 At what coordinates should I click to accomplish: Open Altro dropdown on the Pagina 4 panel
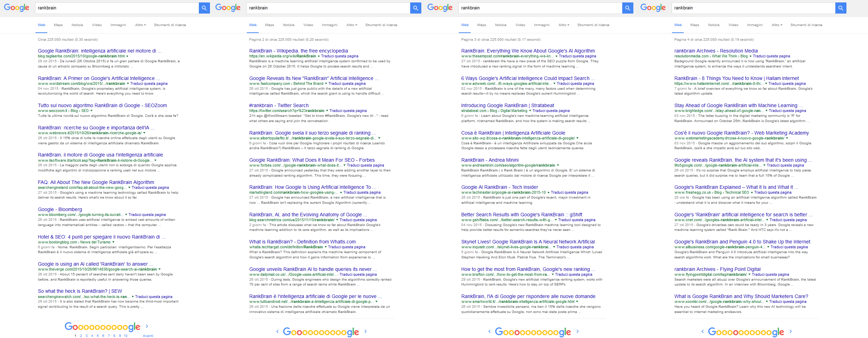[x=777, y=25]
